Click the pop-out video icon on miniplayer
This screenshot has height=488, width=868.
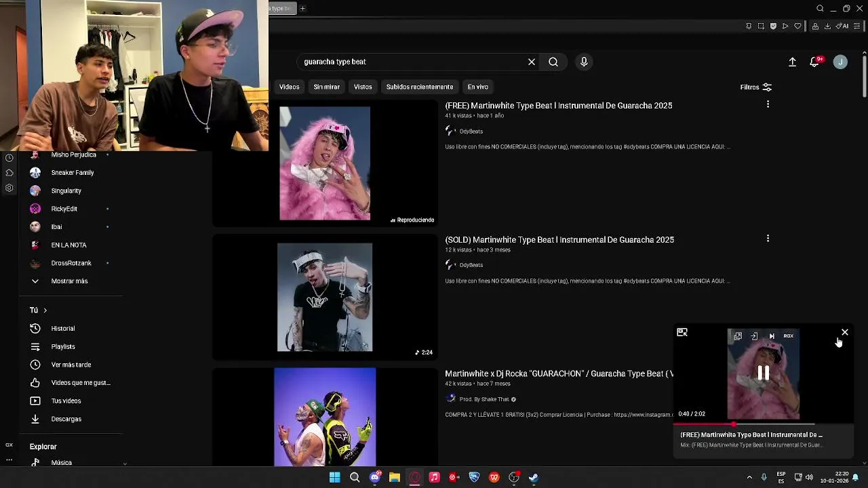tap(738, 336)
